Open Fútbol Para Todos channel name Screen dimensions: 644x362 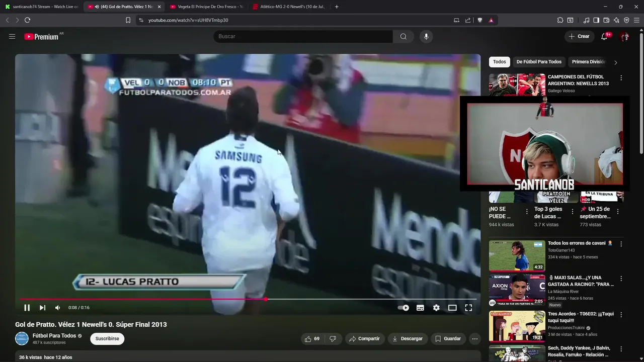(54, 336)
